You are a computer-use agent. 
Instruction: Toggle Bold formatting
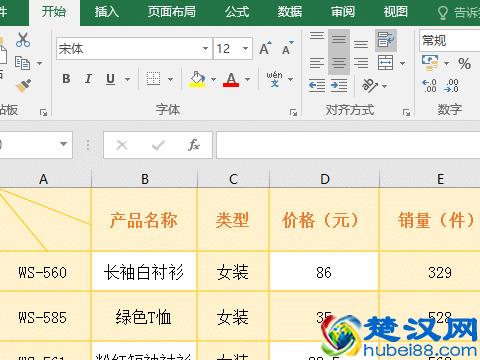click(x=66, y=79)
